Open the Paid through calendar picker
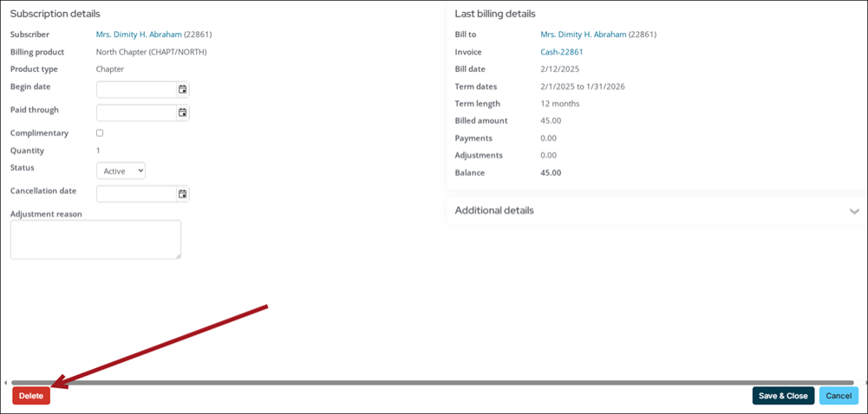This screenshot has width=868, height=414. coord(182,113)
